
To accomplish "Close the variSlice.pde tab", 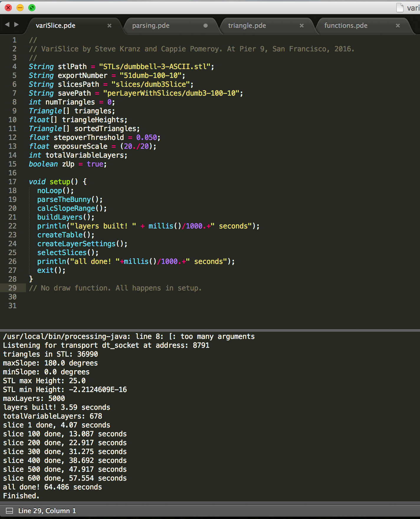I will coord(109,26).
